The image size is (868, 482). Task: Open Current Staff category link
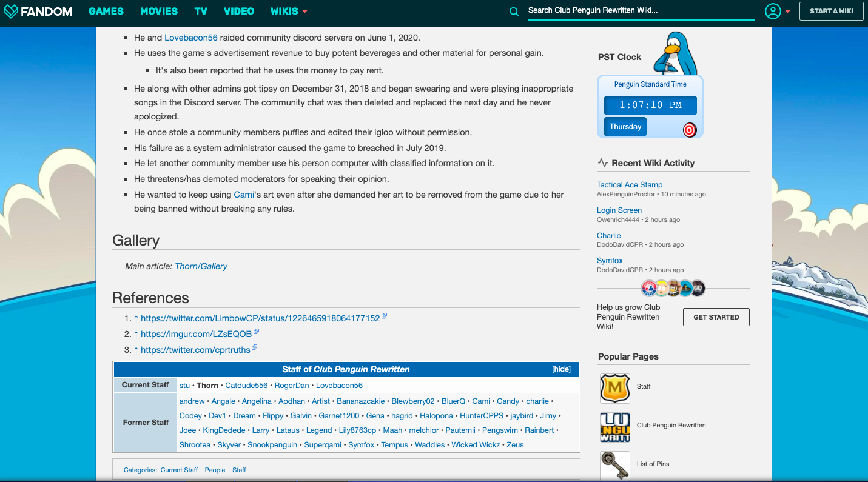[179, 470]
